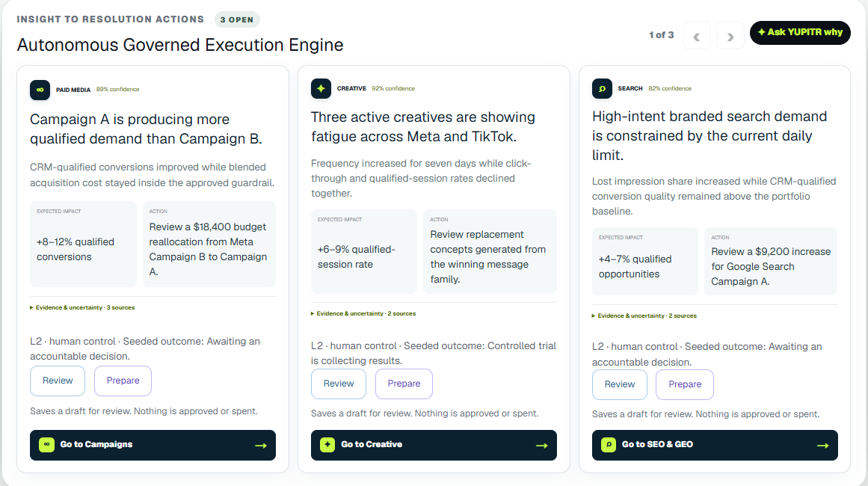
Task: Click the SEARCH category label
Action: tap(630, 88)
